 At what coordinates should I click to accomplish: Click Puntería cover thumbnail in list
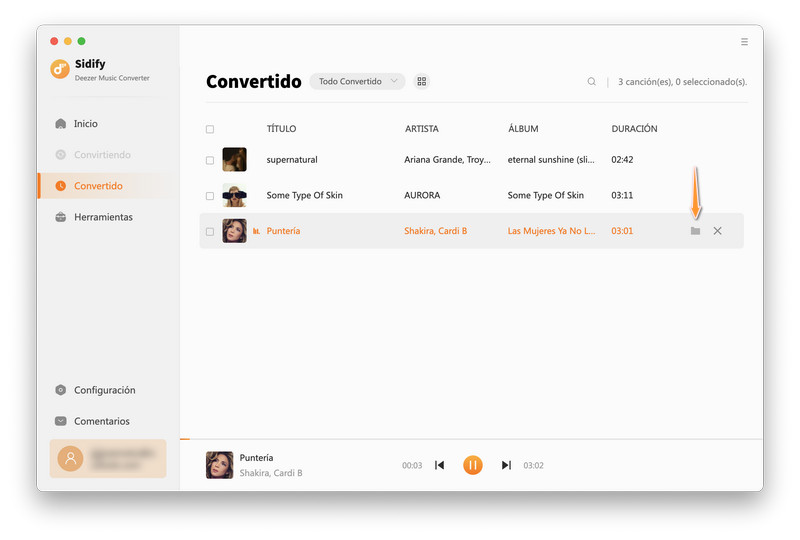(234, 231)
